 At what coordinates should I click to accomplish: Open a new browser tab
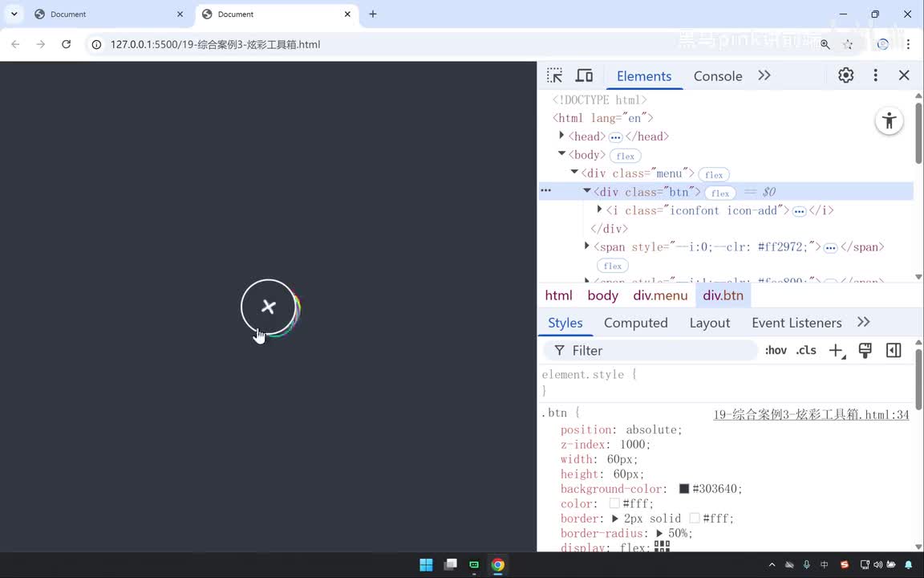click(372, 14)
